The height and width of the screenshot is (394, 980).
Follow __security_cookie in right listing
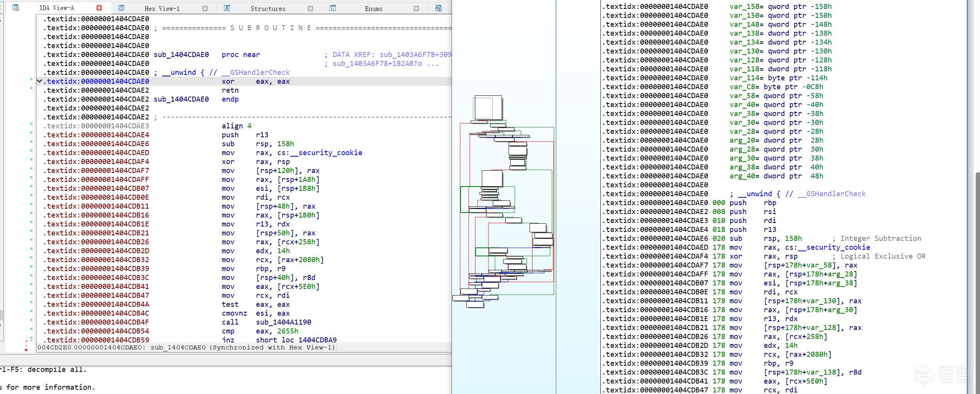tap(834, 247)
